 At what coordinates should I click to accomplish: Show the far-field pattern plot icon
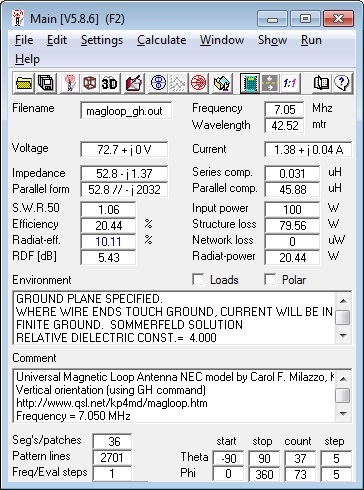point(158,83)
